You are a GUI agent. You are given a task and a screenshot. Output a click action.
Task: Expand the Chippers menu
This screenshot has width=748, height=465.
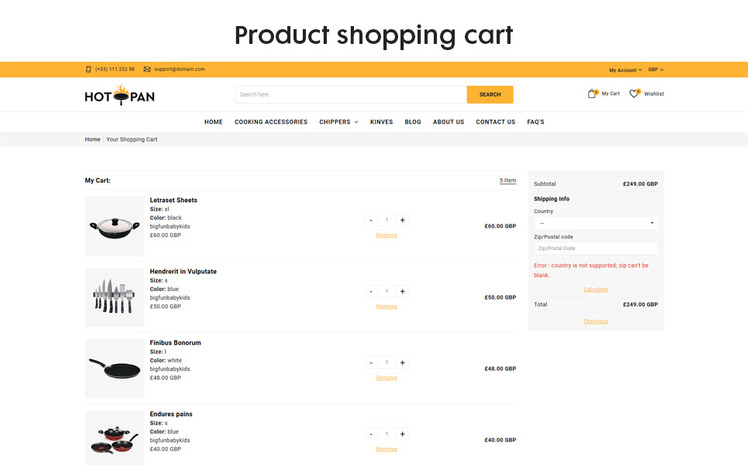coord(339,122)
